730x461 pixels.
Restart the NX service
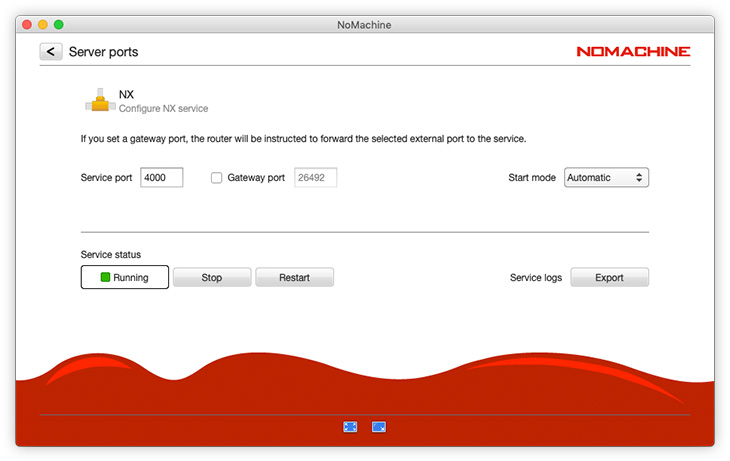294,278
